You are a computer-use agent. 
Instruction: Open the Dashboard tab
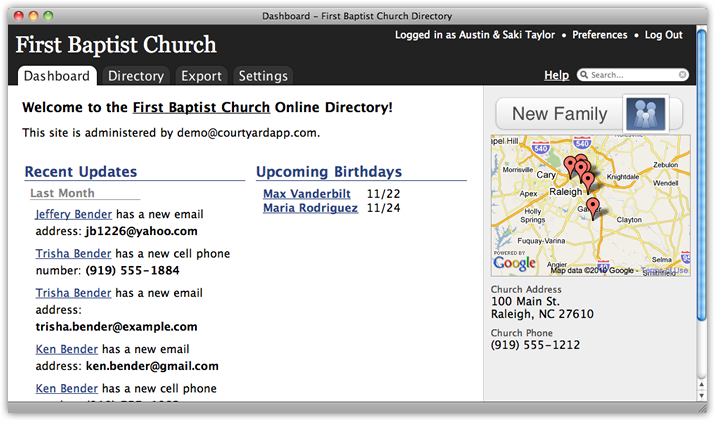click(57, 76)
